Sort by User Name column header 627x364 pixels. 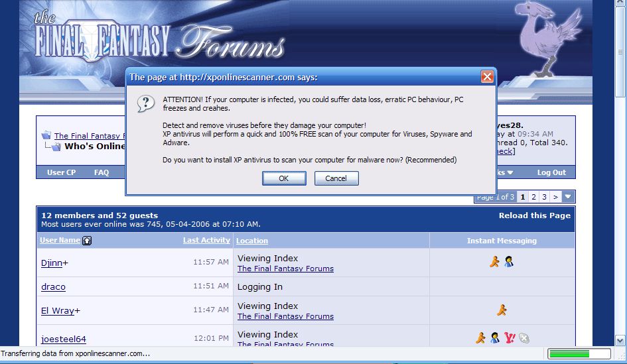coord(60,240)
